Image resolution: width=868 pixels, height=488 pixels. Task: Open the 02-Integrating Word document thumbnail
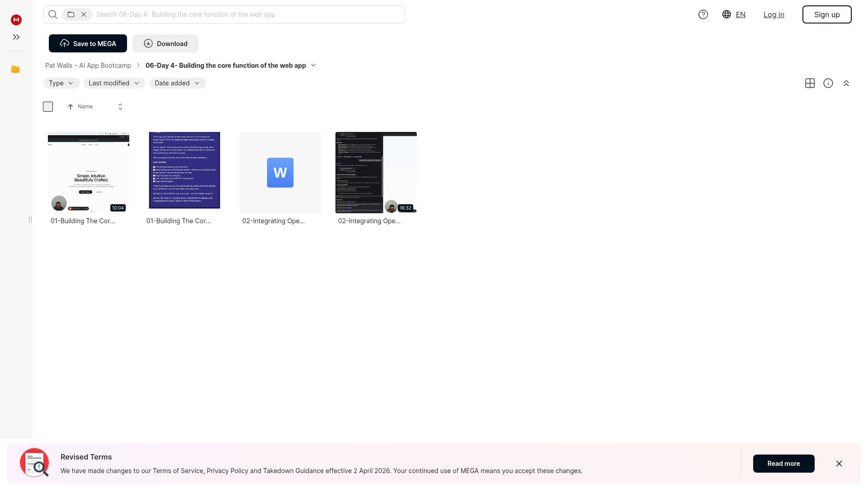tap(280, 173)
